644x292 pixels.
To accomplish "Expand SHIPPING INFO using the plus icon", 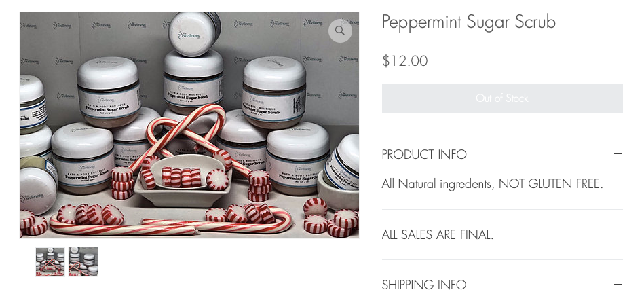I will tap(618, 284).
